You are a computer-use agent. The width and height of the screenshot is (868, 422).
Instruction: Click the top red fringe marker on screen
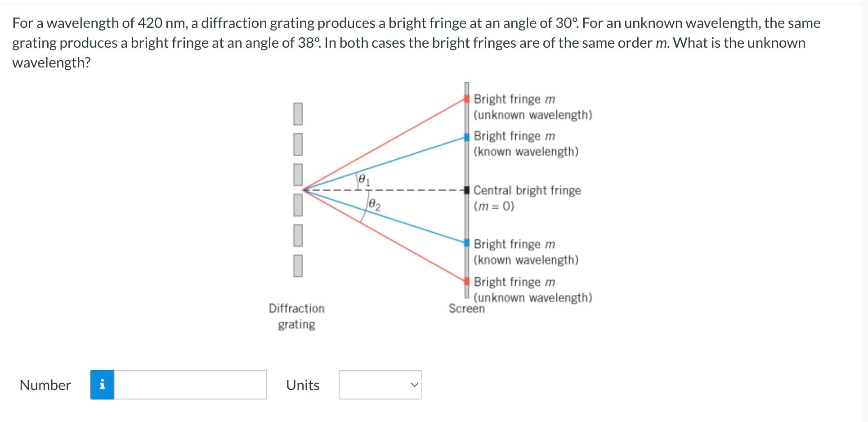click(467, 99)
